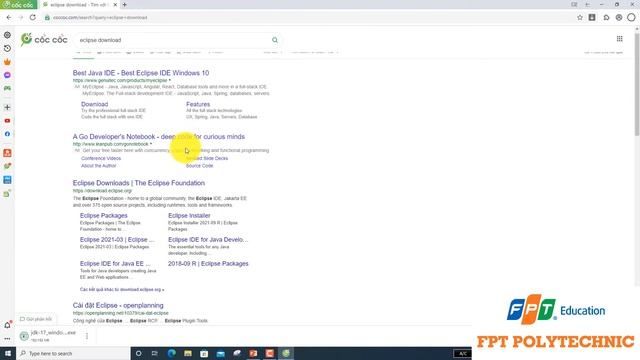Screen dimensions: 640x360
Task: Open the Source Code sitelink
Action: (x=200, y=166)
